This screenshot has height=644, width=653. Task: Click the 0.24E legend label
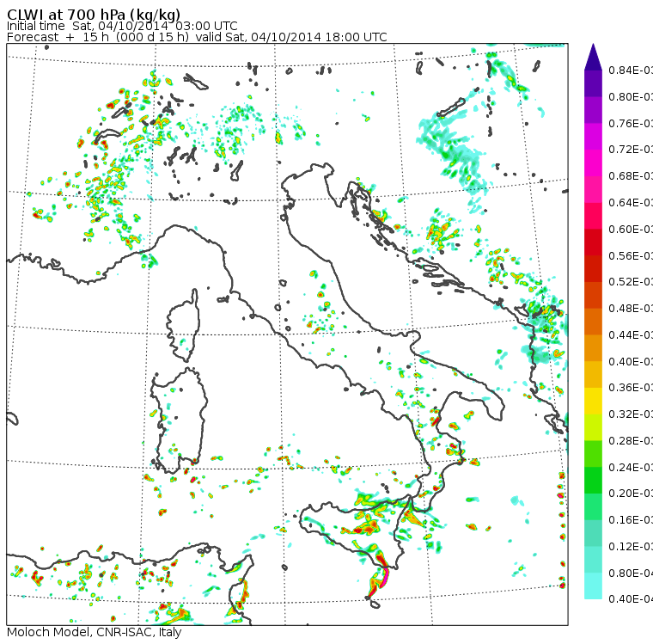[x=631, y=467]
